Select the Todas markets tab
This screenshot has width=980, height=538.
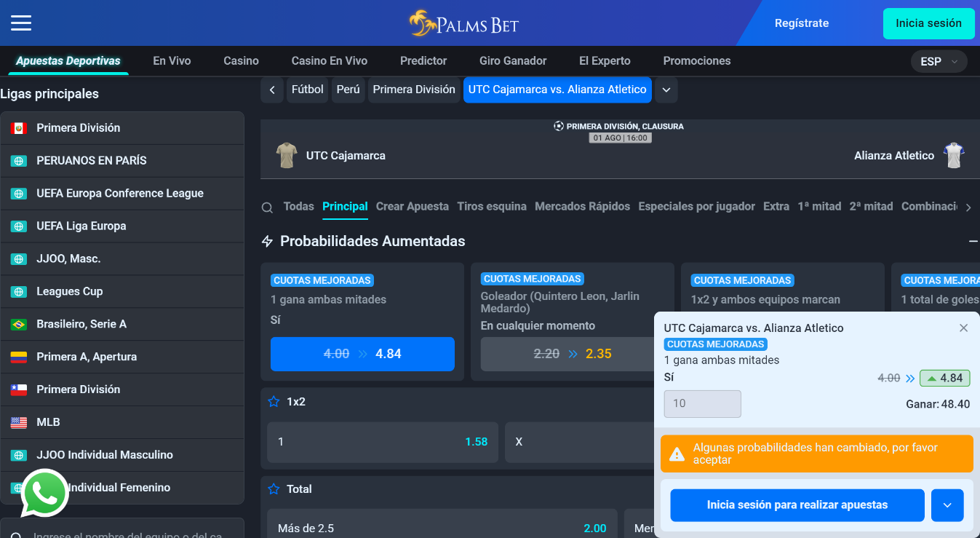point(298,207)
